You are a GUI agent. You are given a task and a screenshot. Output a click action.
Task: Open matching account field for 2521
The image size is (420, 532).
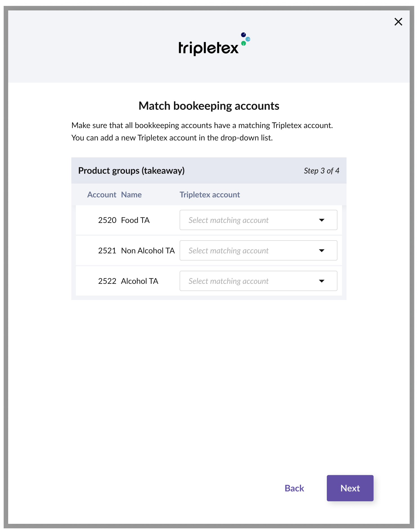tap(258, 250)
